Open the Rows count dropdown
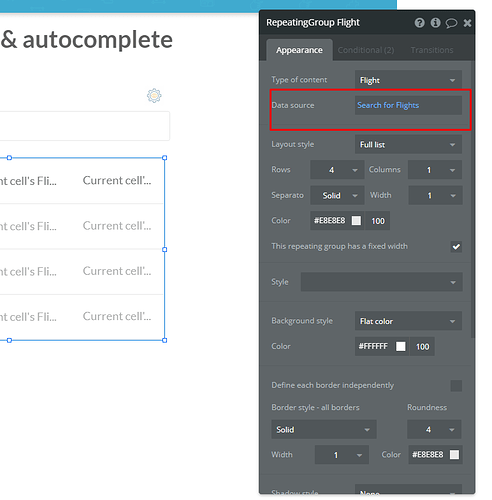This screenshot has width=492, height=500. click(x=337, y=170)
